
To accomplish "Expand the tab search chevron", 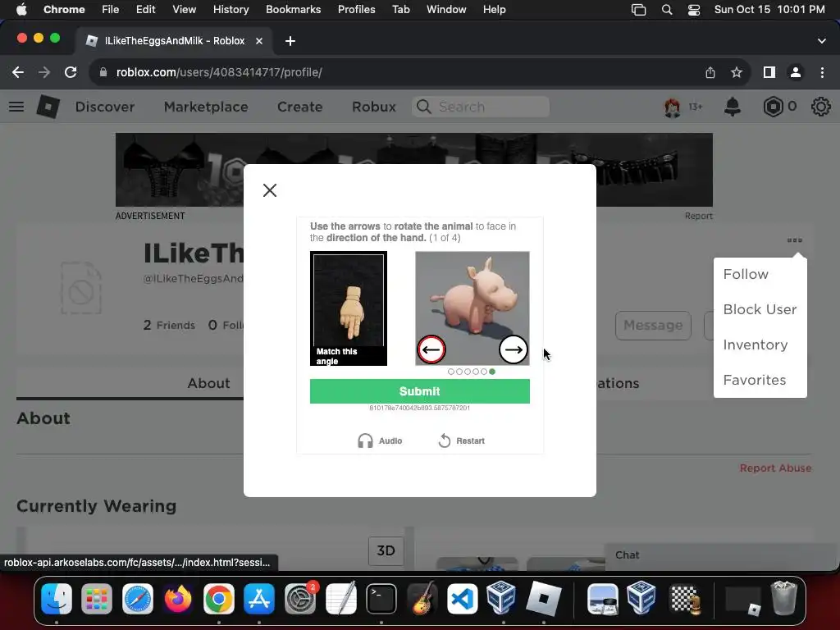I will [x=822, y=41].
